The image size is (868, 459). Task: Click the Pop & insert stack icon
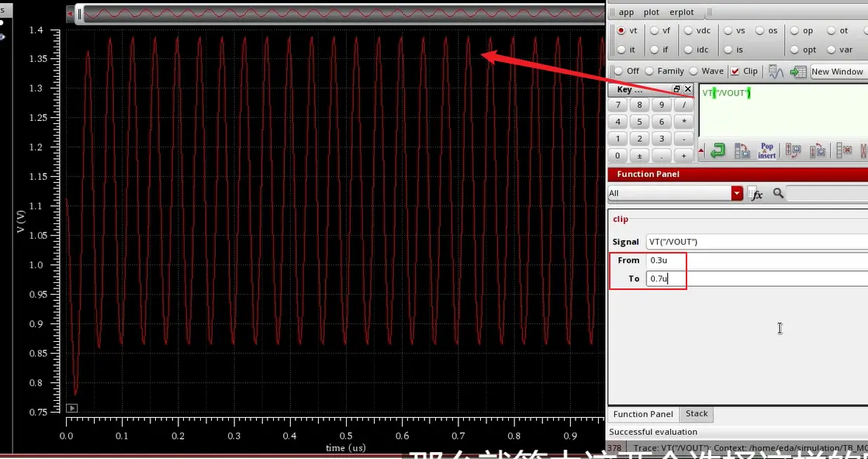point(766,151)
